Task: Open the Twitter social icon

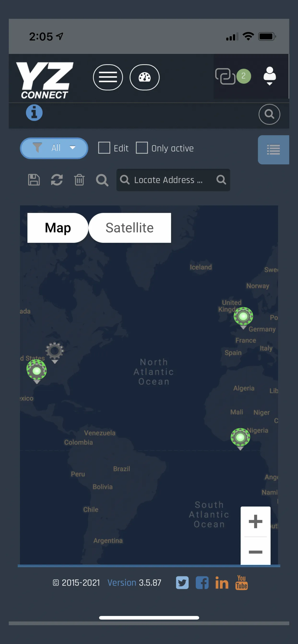Action: (182, 583)
